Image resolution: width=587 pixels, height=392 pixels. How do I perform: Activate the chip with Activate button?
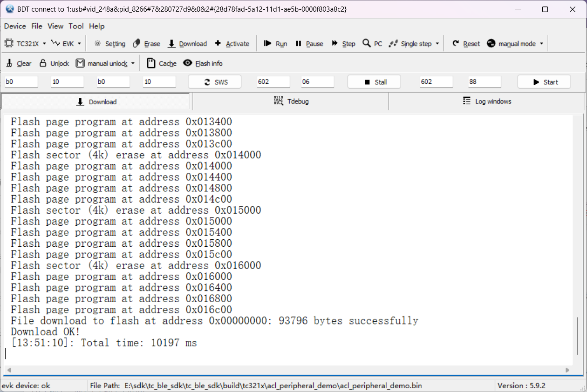[x=232, y=43]
